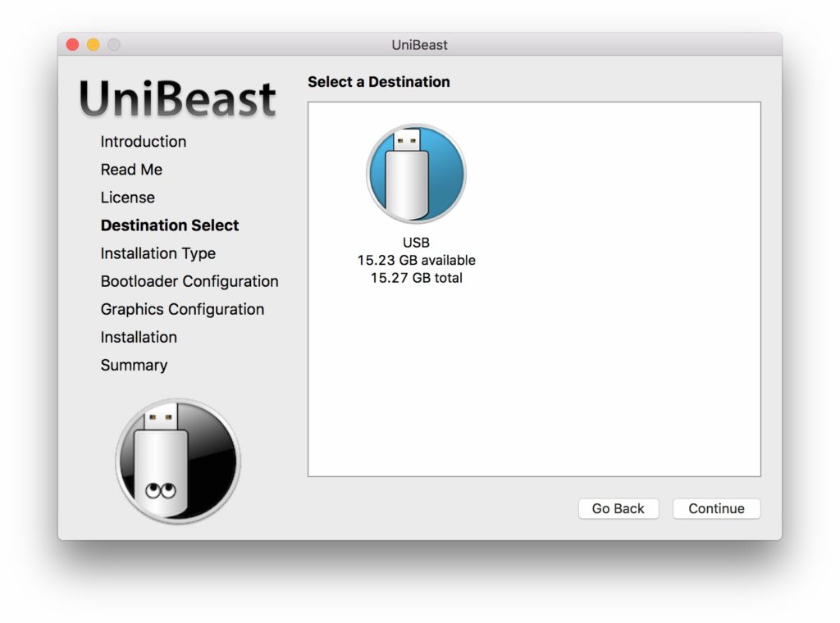The image size is (840, 623).
Task: Close the UniBeast window with red button
Action: 72,44
